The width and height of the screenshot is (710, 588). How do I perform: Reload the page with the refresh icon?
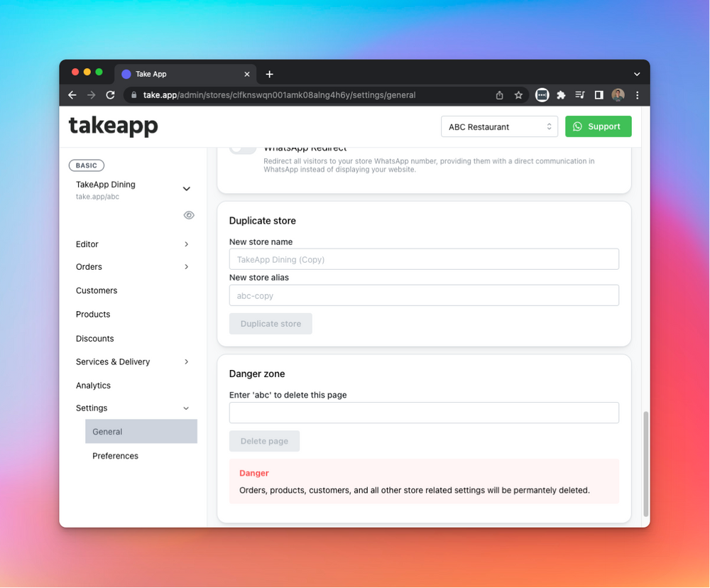tap(110, 95)
